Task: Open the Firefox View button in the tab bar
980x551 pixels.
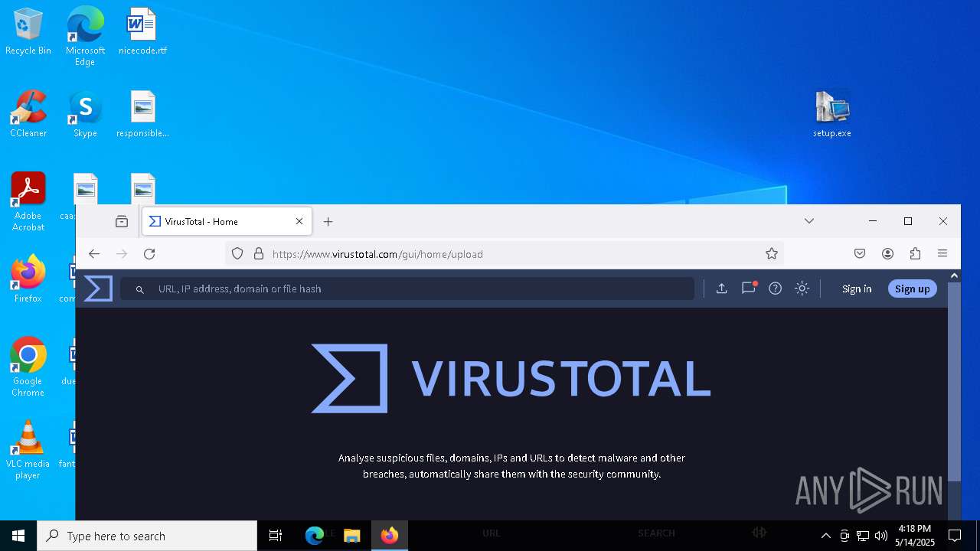Action: [x=122, y=221]
